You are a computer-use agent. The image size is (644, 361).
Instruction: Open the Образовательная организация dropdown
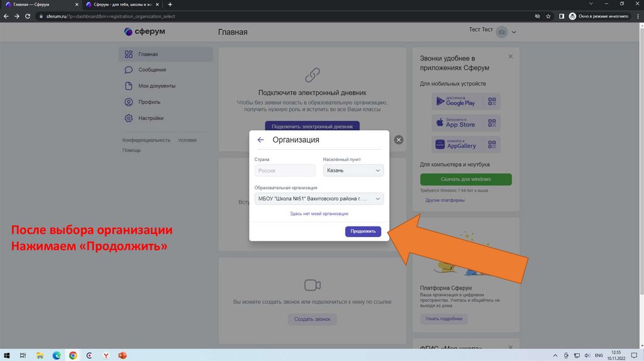[319, 199]
